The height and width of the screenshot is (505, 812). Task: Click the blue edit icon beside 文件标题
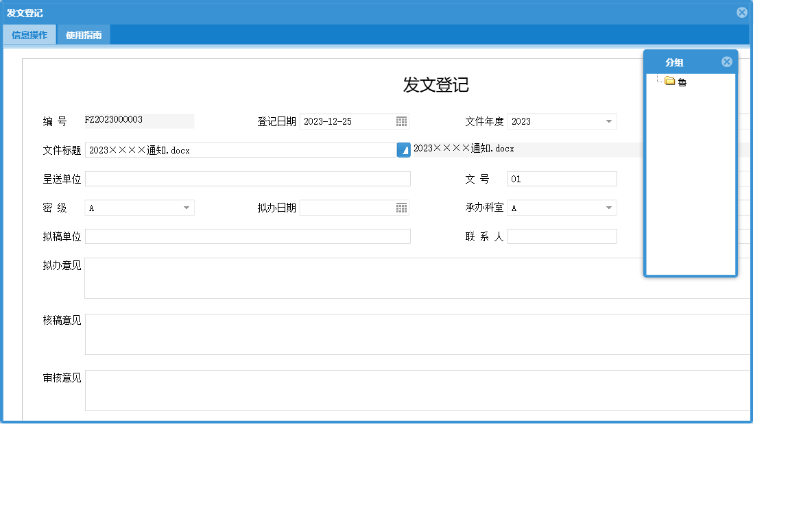point(403,149)
